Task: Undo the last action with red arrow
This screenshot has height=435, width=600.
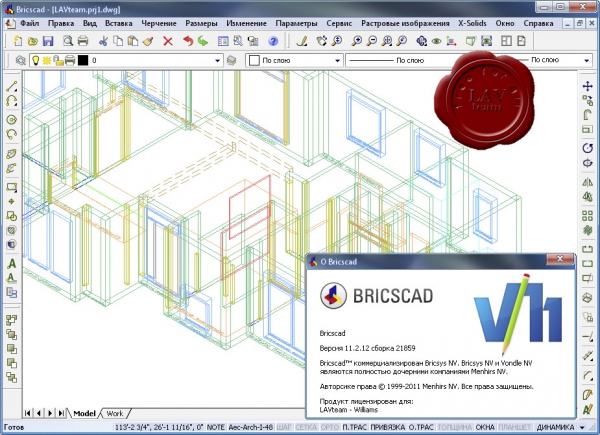Action: [188, 41]
